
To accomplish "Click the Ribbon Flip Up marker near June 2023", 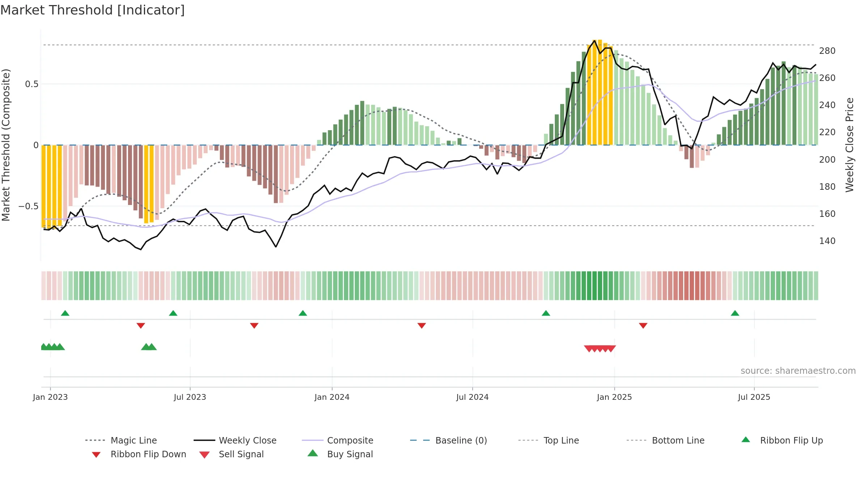I will coord(173,313).
